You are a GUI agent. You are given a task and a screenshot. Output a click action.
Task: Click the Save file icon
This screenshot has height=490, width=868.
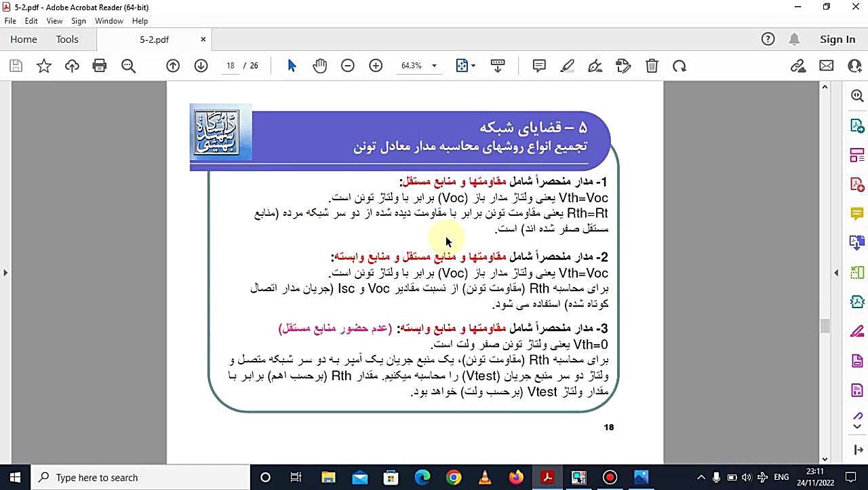coord(16,66)
